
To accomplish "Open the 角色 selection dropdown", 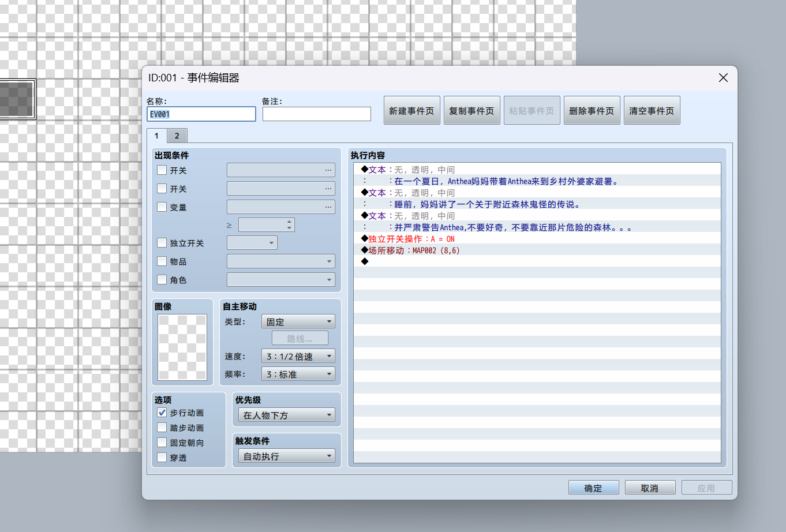I will click(x=281, y=280).
